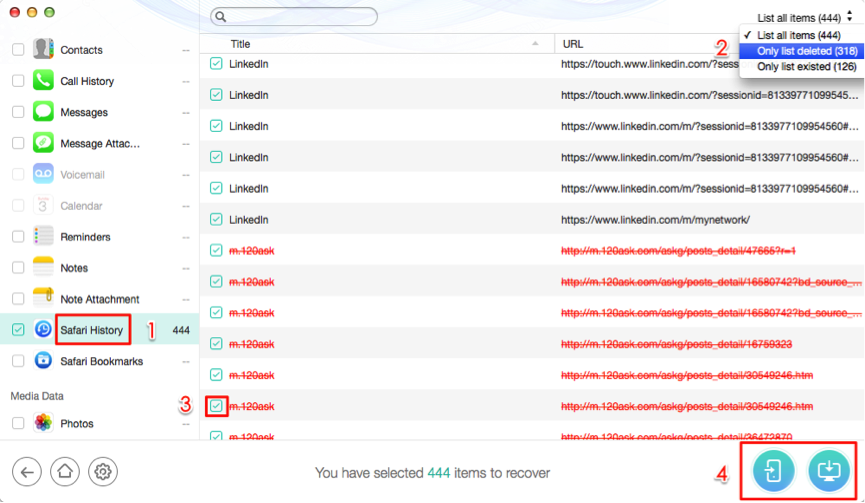Open the home screen button
This screenshot has width=865, height=503.
click(x=65, y=472)
